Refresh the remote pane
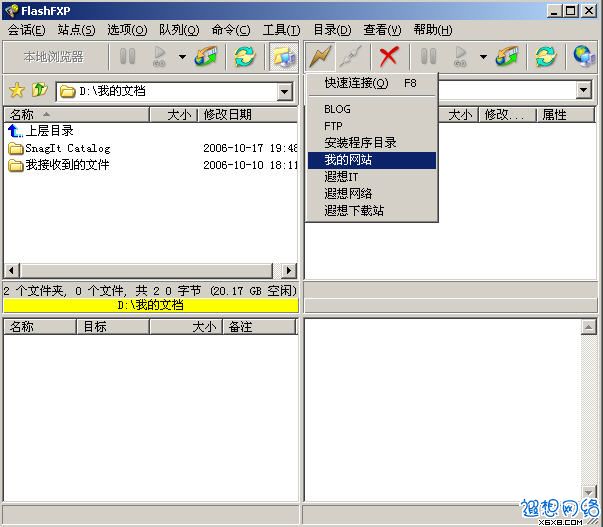This screenshot has height=527, width=603. (x=546, y=56)
